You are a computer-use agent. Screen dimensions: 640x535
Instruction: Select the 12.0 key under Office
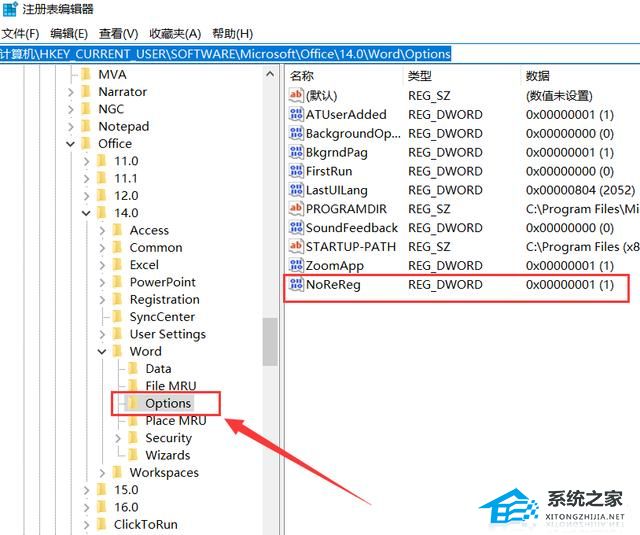126,195
